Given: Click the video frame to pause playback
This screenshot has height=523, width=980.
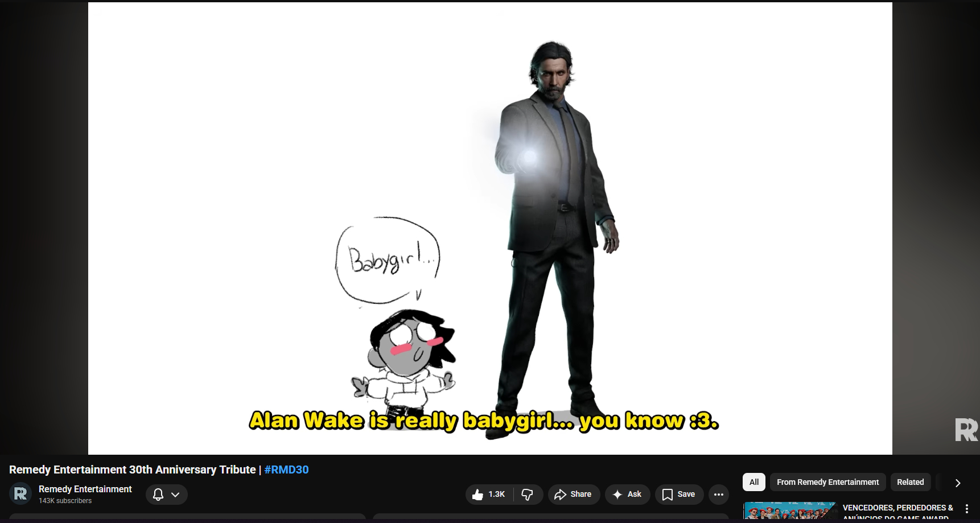Looking at the screenshot, I should click(x=489, y=171).
